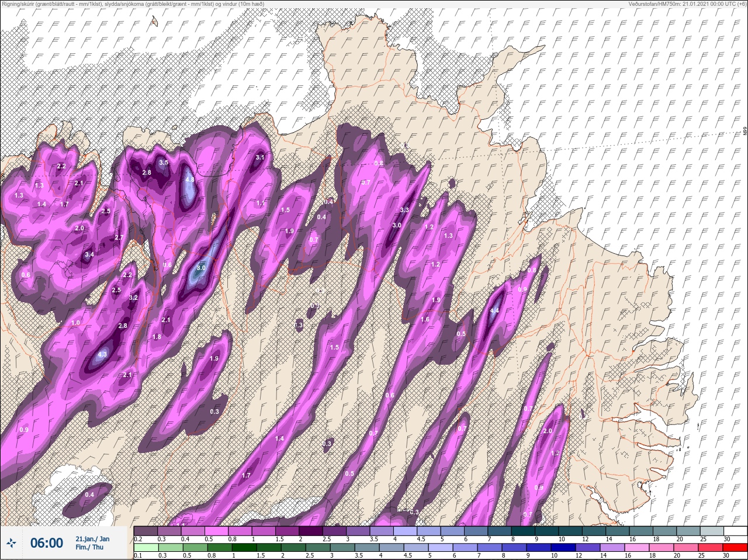Click the '21.jan./ Jan Fim./ Thu' date text
This screenshot has height=560, width=748.
[92, 543]
